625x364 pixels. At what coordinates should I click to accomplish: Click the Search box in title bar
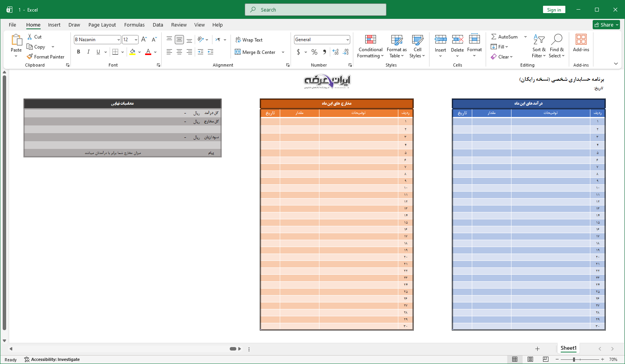[316, 10]
